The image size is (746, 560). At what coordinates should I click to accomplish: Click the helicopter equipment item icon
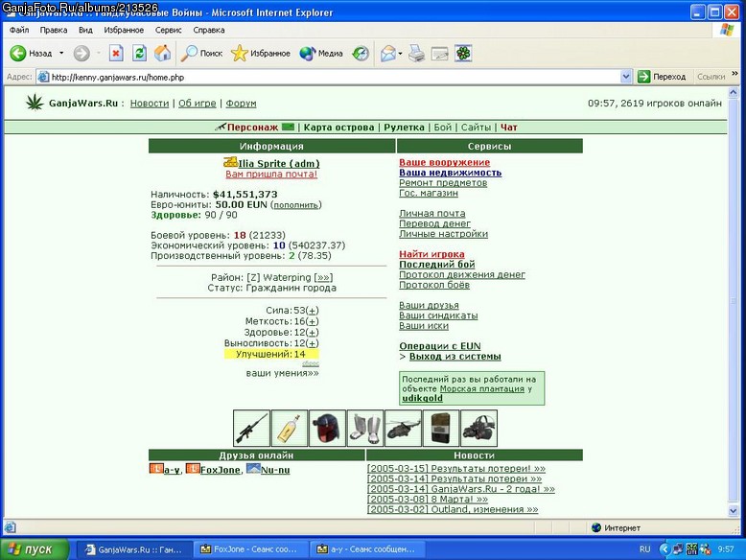click(x=403, y=429)
